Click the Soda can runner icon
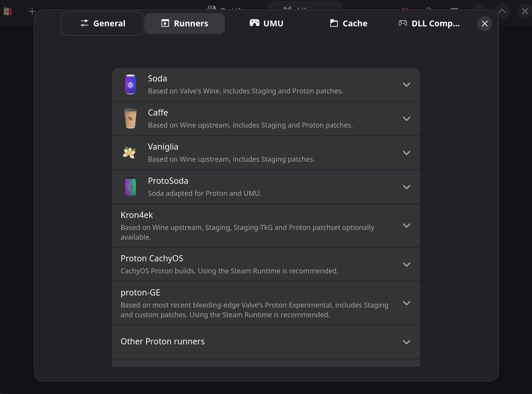This screenshot has height=394, width=532. pyautogui.click(x=131, y=85)
